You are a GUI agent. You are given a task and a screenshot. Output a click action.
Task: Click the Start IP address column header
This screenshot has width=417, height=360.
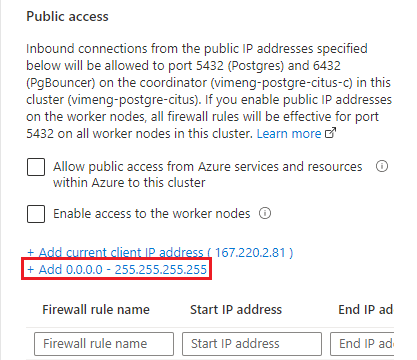click(236, 310)
